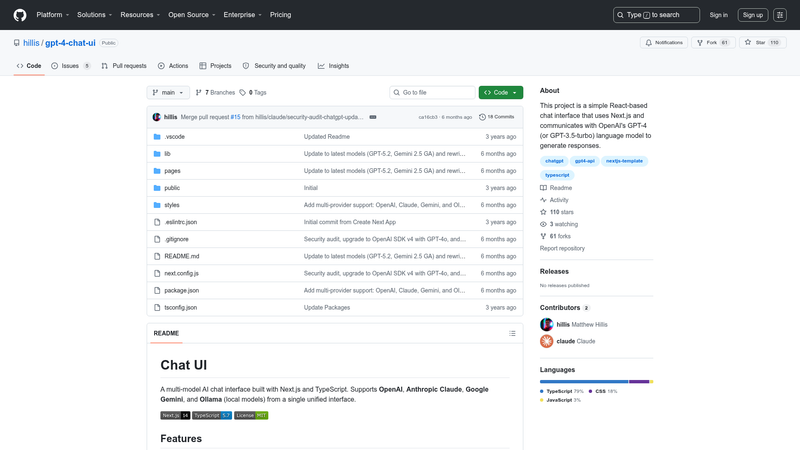
Task: Click the Sign up button
Action: pos(753,15)
